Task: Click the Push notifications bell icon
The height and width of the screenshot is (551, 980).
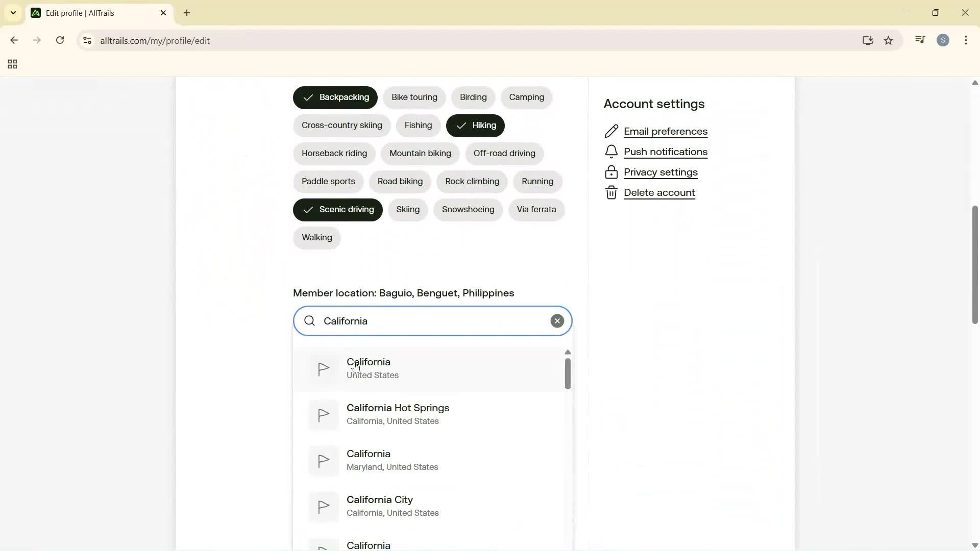Action: (612, 152)
